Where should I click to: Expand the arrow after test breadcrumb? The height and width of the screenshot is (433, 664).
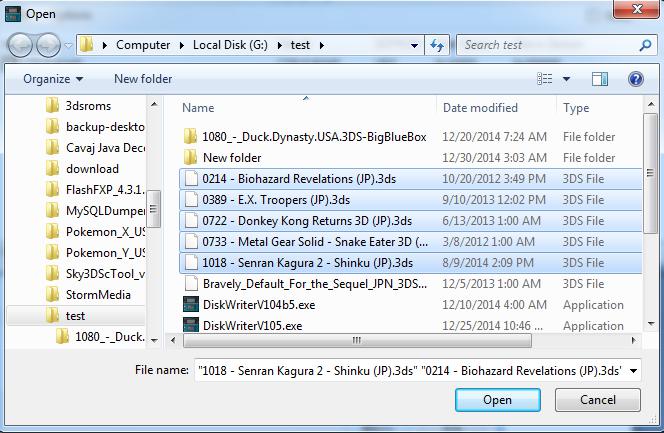[322, 45]
